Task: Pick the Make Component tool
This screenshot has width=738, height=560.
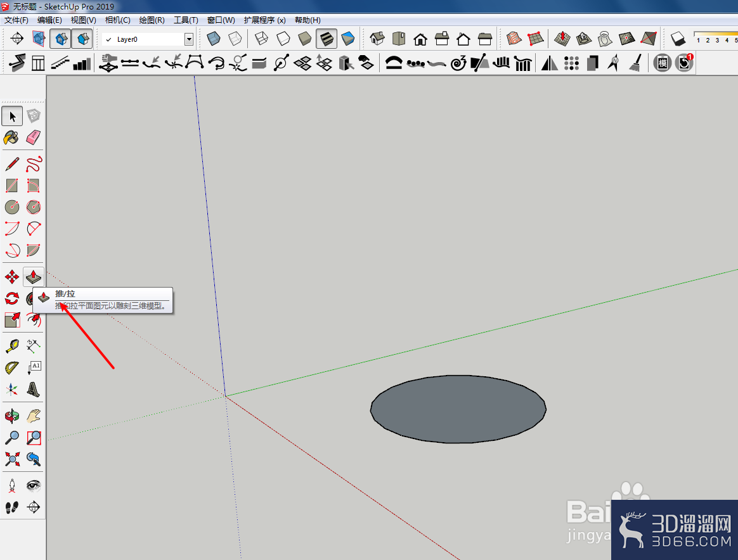Action: point(34,116)
